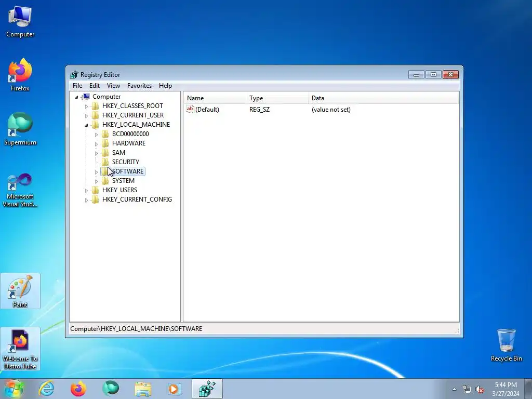Sort values by the Data column

383,98
